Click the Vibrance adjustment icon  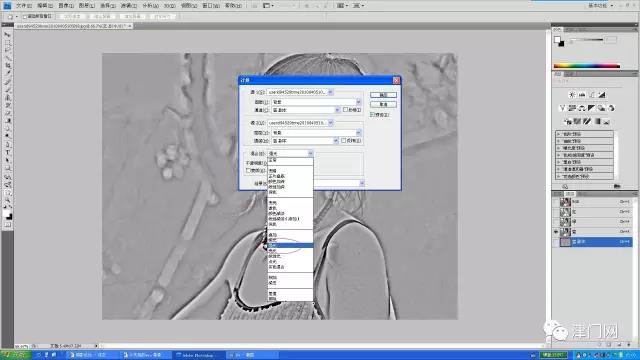[x=562, y=108]
